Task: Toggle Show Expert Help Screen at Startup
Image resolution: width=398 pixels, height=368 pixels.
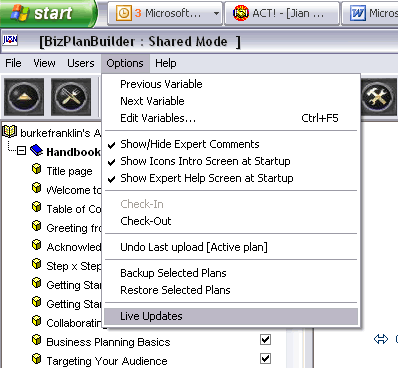Action: coord(231,178)
